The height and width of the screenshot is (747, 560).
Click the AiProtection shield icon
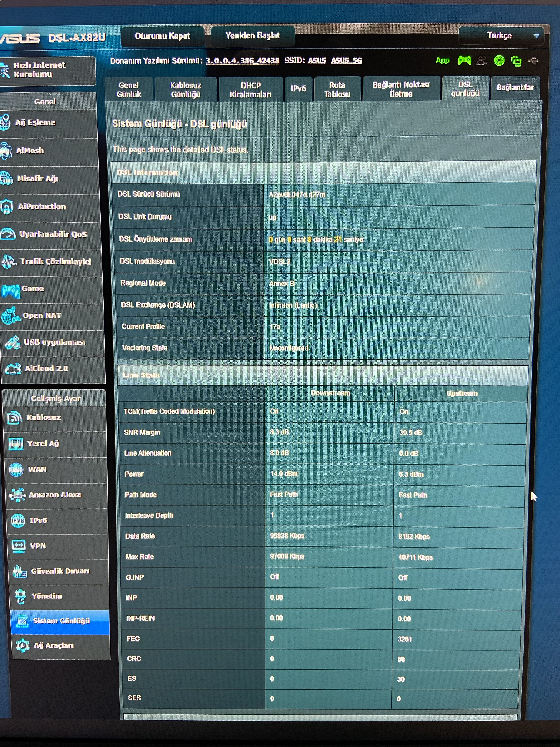tap(7, 206)
